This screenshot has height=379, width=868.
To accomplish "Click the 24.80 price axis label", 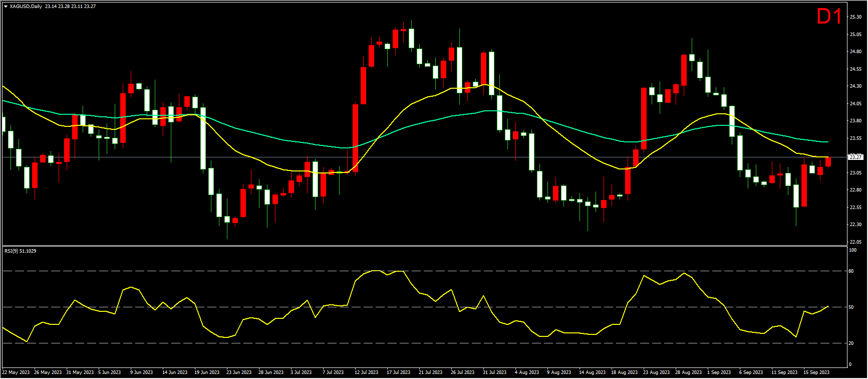I will tap(855, 52).
